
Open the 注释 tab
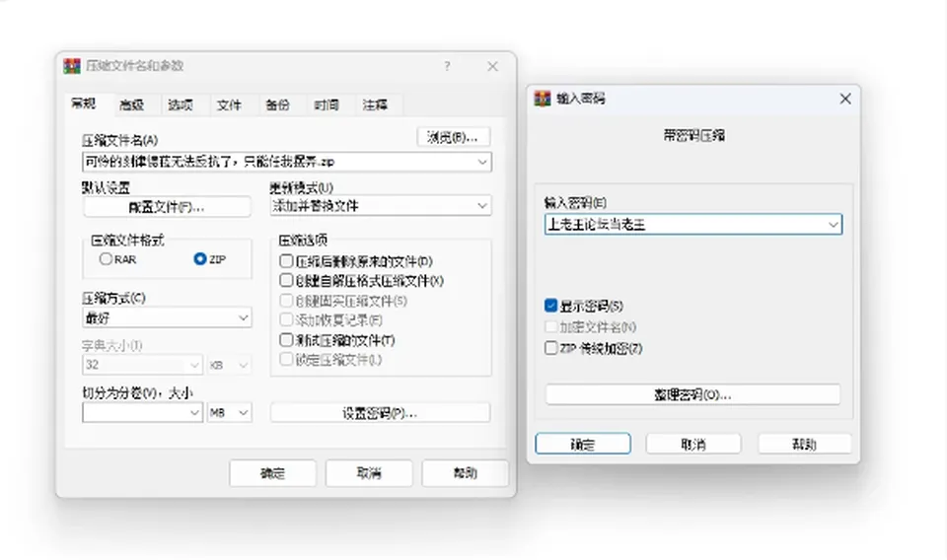(375, 105)
